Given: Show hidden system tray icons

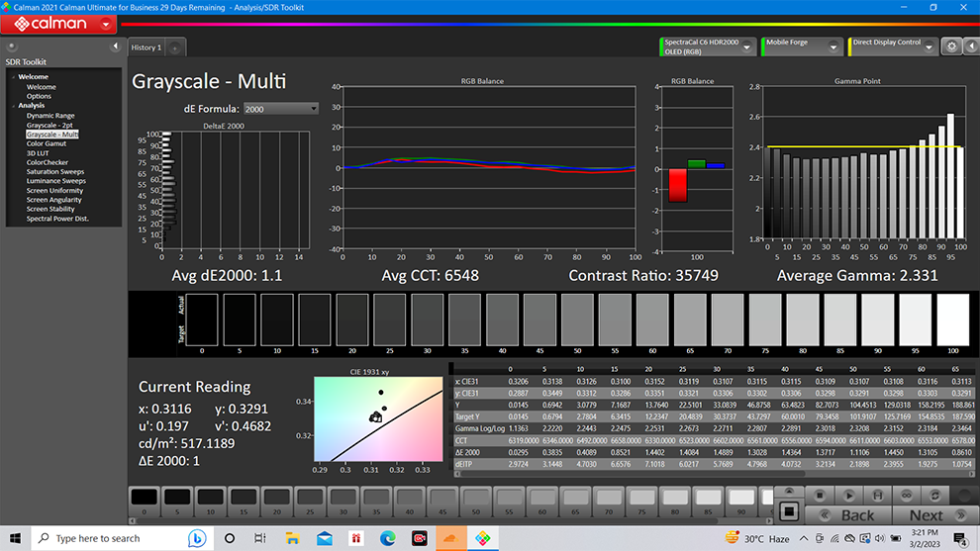Looking at the screenshot, I should click(x=804, y=538).
